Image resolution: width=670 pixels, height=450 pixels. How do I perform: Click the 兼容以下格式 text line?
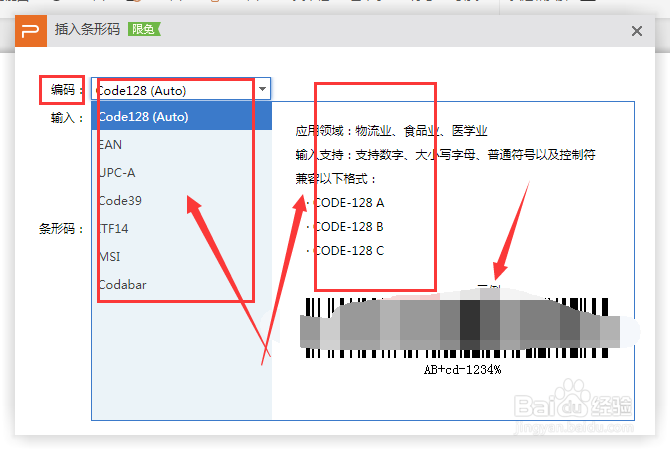(x=336, y=179)
